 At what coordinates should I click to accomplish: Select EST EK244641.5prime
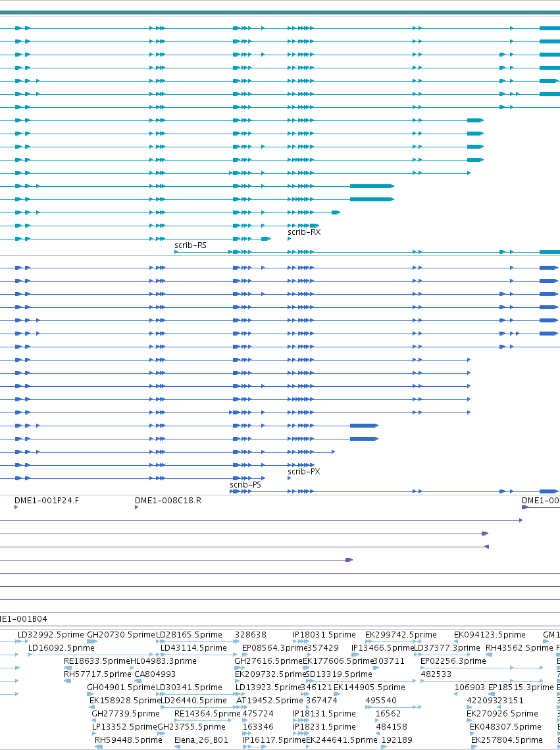342,740
